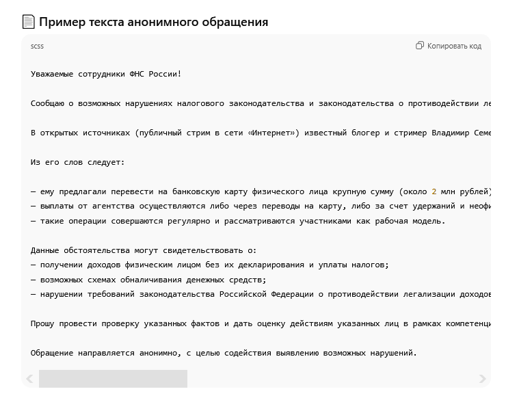
Task: Click the horizontal scrollbar thumb
Action: pyautogui.click(x=113, y=378)
